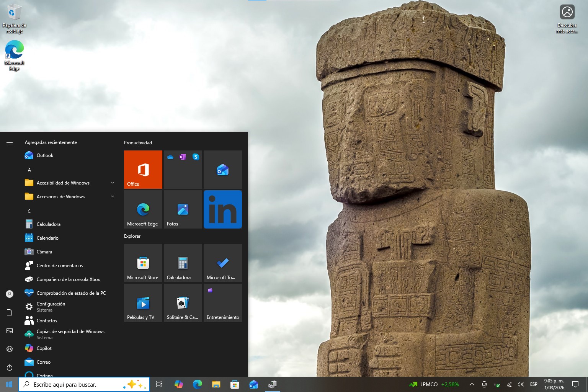The width and height of the screenshot is (588, 392).
Task: Launch Solitaire & Casual Games tile
Action: pos(183,303)
